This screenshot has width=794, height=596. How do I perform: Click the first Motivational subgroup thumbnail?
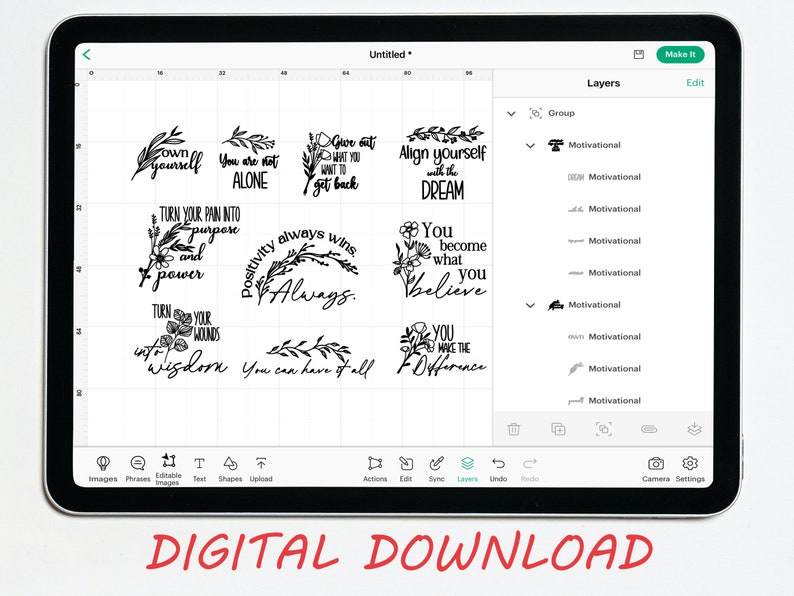click(556, 145)
